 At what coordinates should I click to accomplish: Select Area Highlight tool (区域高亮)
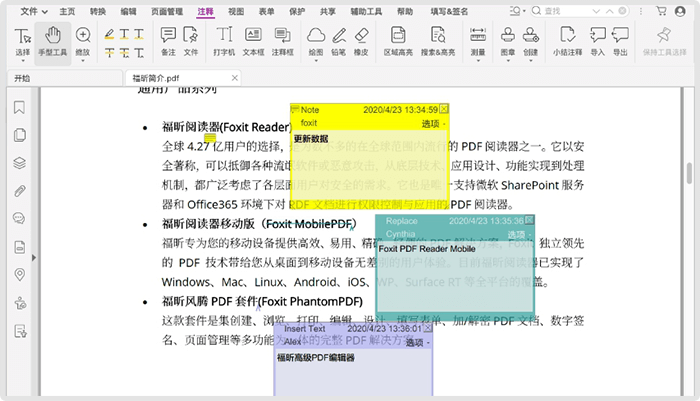tap(398, 41)
